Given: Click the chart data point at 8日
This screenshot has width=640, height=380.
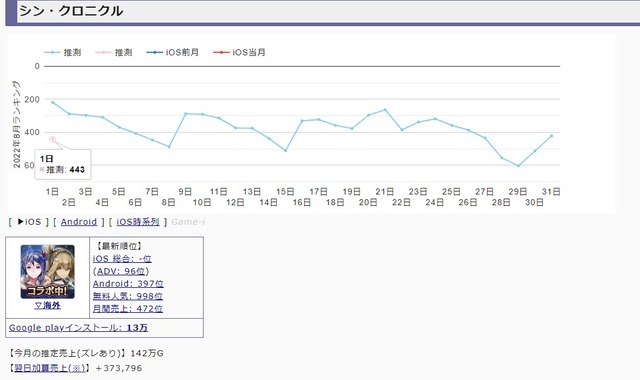Looking at the screenshot, I should tap(169, 147).
